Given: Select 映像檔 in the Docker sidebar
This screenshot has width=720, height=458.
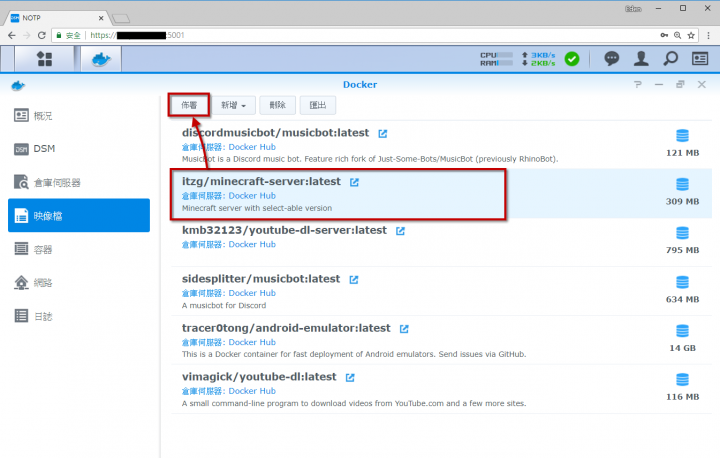Looking at the screenshot, I should click(x=79, y=215).
